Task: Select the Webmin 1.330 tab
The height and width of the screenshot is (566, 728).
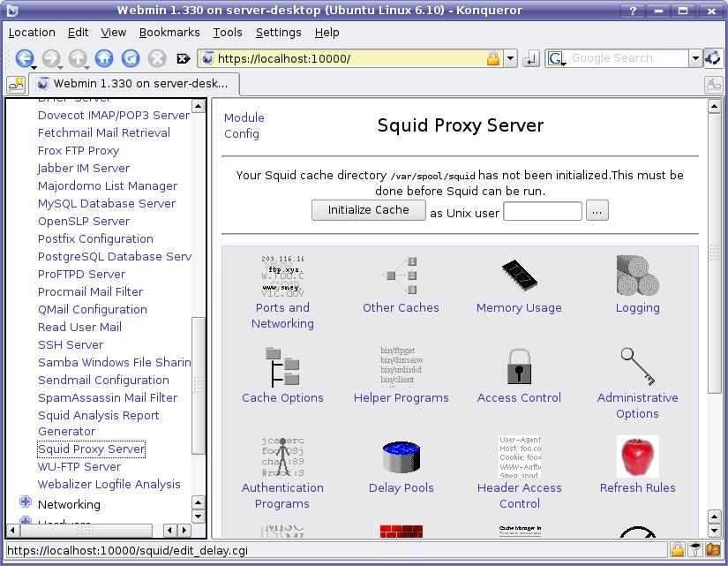Action: click(135, 84)
